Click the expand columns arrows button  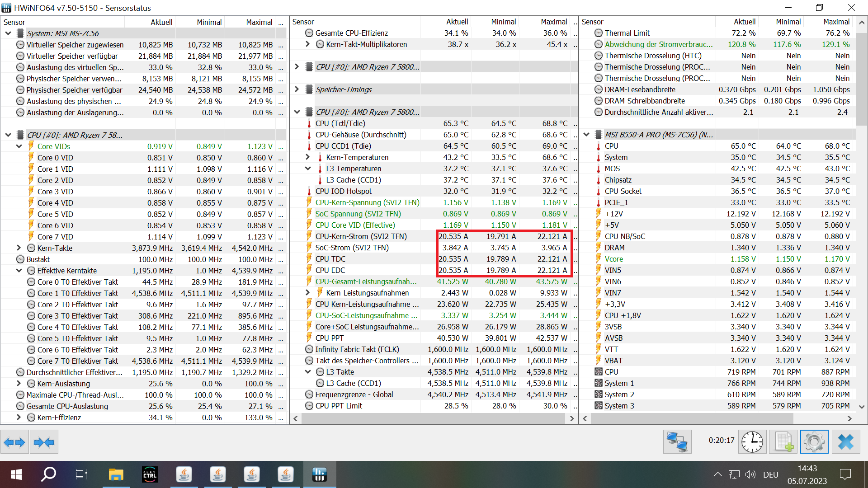tap(14, 442)
